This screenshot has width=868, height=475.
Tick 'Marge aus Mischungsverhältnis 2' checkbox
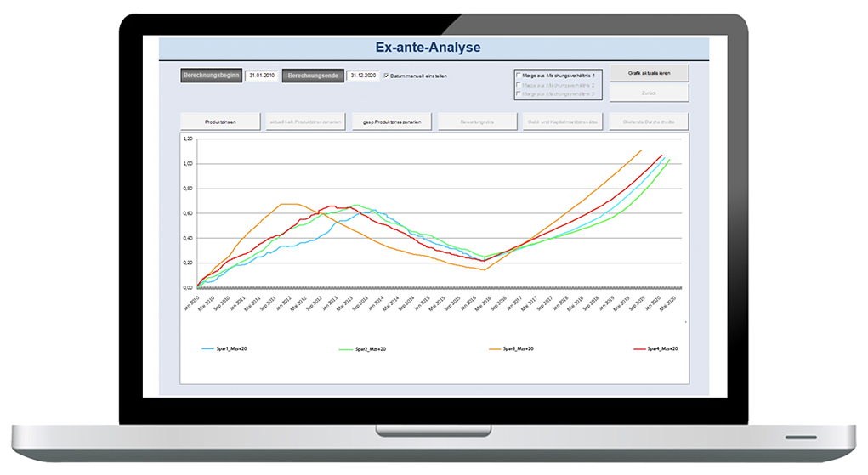pyautogui.click(x=519, y=85)
